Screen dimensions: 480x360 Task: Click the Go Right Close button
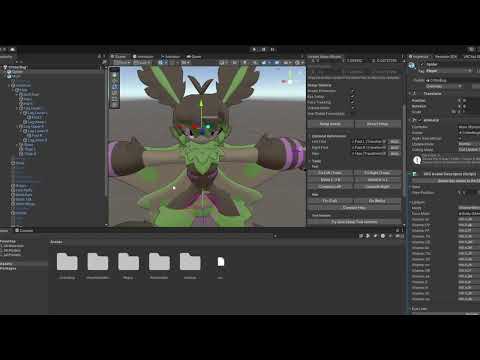click(x=377, y=173)
